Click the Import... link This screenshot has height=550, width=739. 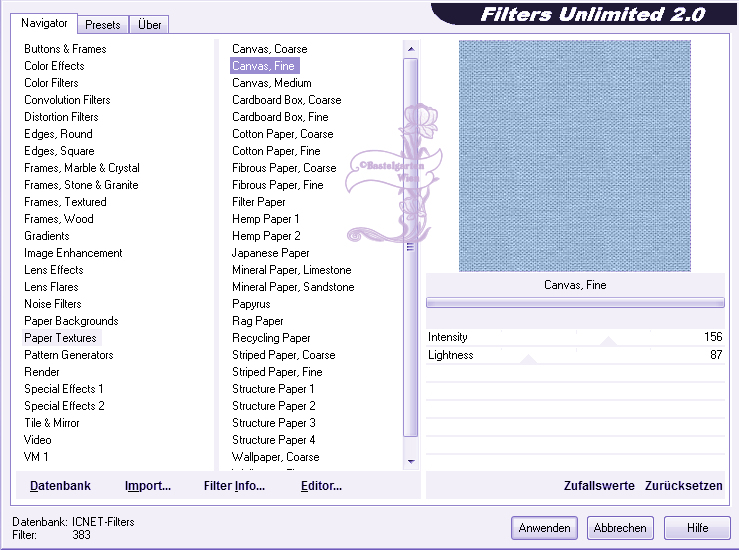click(148, 486)
